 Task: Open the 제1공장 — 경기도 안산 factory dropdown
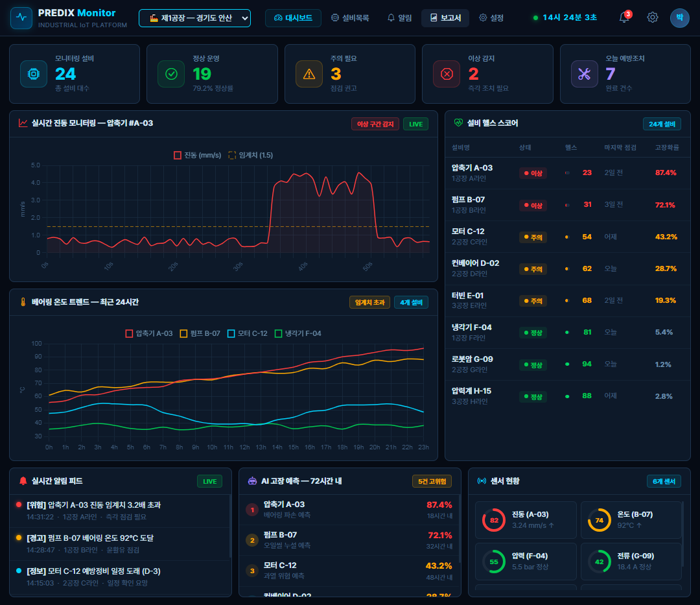194,18
